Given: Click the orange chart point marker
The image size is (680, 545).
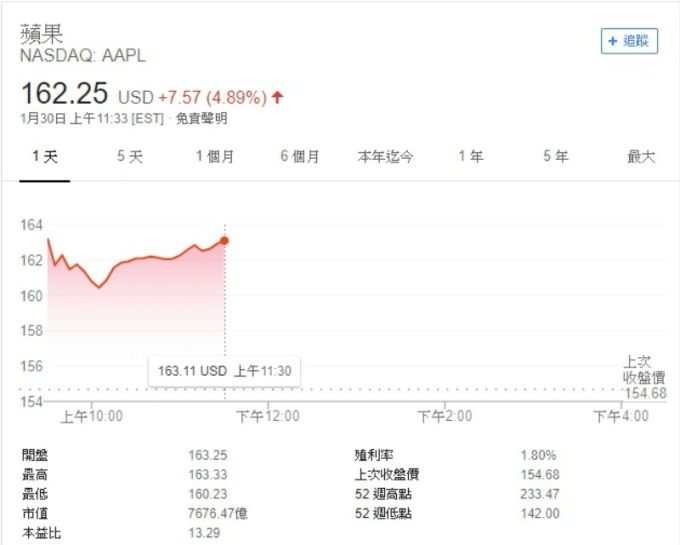Looking at the screenshot, I should pos(224,241).
